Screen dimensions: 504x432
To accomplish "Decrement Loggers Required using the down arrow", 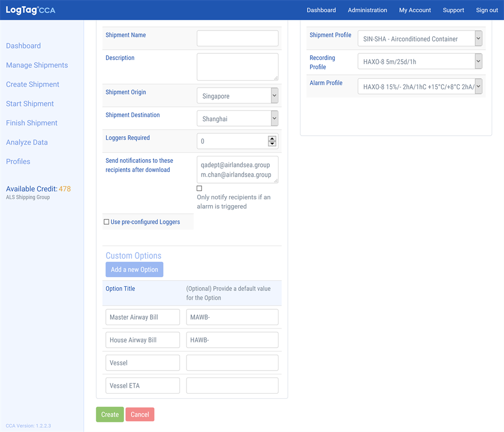I will coord(273,143).
